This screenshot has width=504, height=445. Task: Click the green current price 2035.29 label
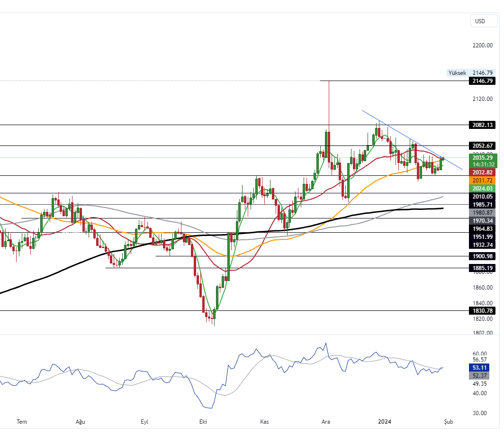pyautogui.click(x=482, y=158)
